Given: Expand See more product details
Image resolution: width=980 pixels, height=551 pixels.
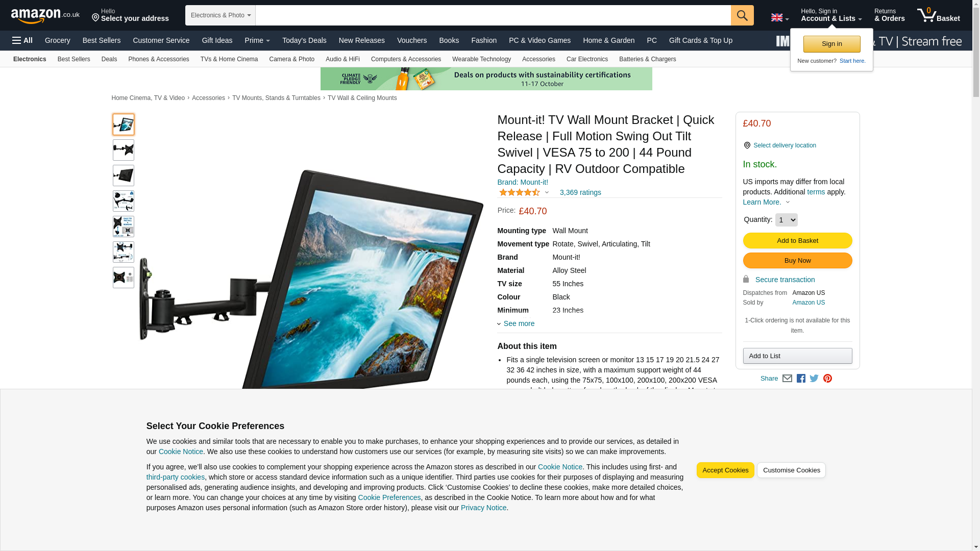Looking at the screenshot, I should pyautogui.click(x=516, y=323).
